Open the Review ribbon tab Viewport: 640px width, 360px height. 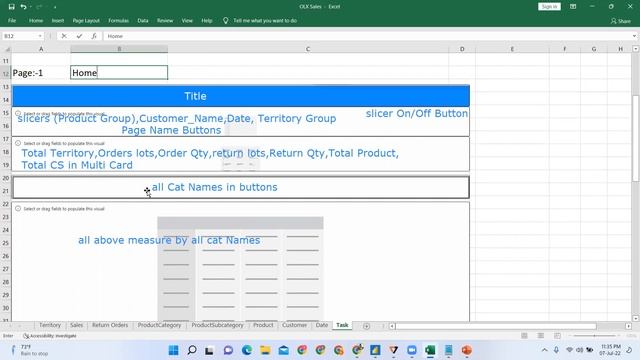pos(165,20)
